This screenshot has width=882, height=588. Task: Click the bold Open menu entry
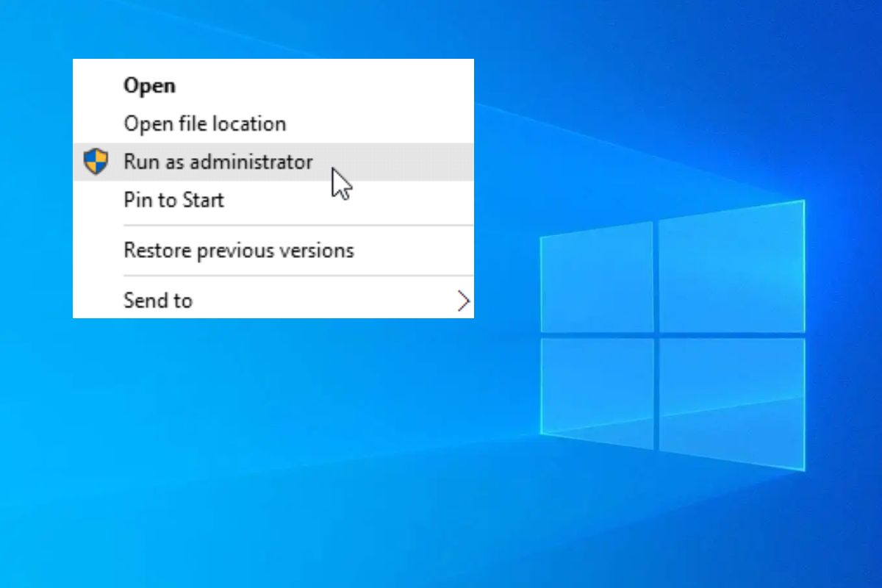point(273,85)
